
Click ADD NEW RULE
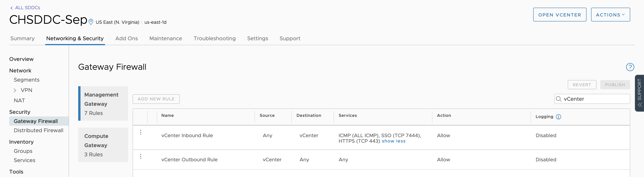[x=156, y=99]
